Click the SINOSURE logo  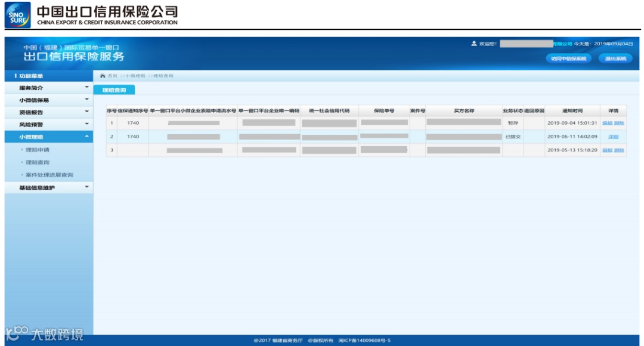click(18, 15)
